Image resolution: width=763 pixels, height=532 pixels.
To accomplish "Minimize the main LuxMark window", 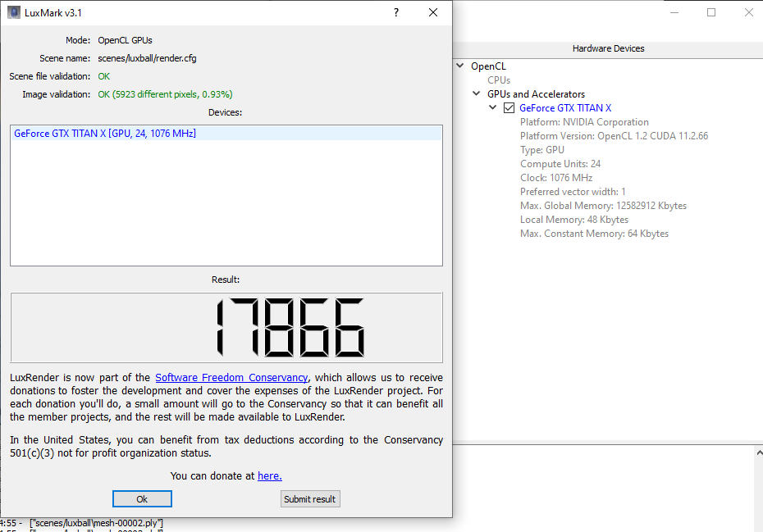I will 674,12.
